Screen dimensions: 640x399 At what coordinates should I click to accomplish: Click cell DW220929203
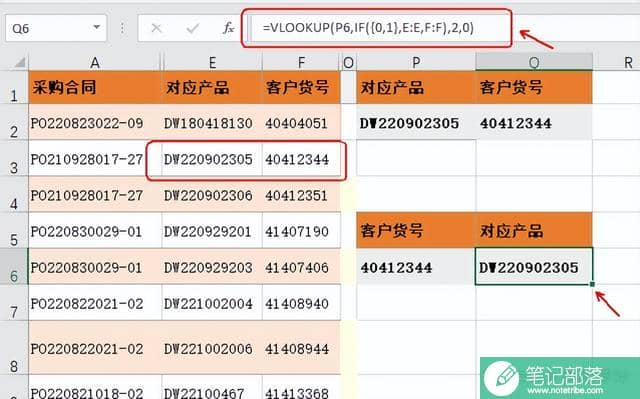pos(212,267)
